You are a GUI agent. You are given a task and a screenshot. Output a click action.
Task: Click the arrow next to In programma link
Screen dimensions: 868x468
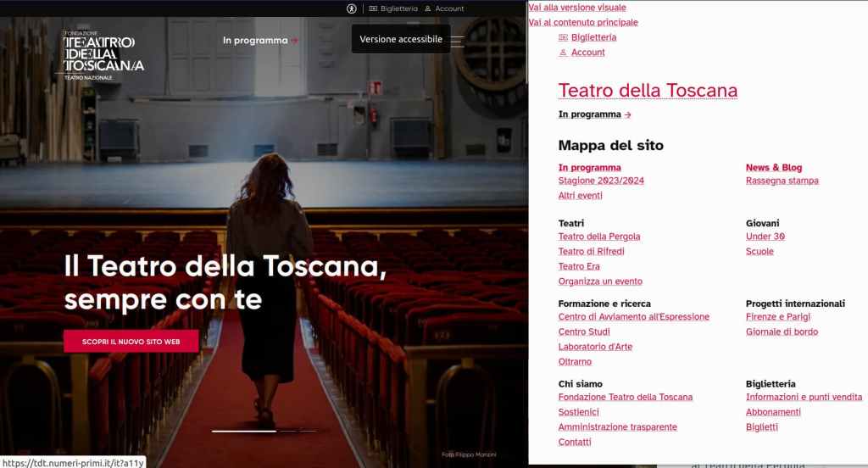click(x=628, y=114)
